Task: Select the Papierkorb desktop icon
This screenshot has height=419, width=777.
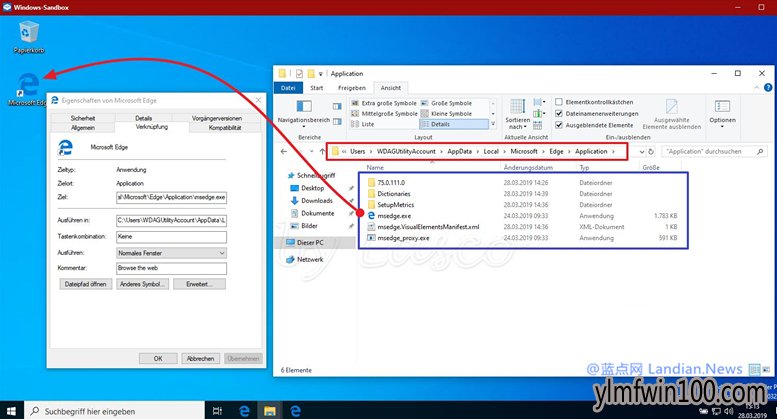Action: (29, 37)
